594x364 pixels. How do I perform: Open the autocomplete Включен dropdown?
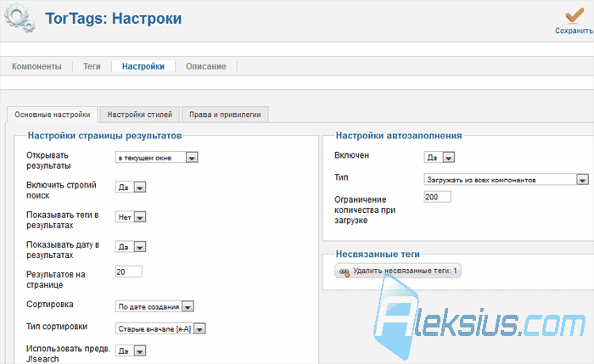439,158
